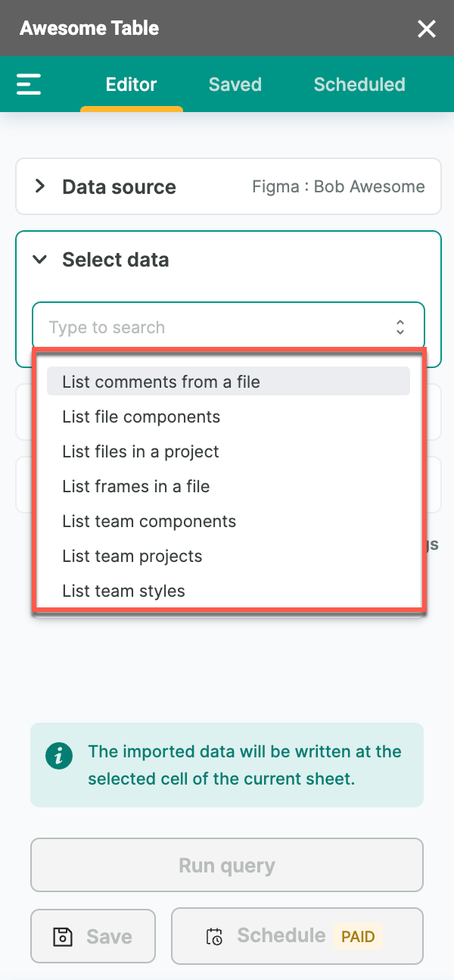Toggle the search dropdown up-down arrows

point(400,327)
